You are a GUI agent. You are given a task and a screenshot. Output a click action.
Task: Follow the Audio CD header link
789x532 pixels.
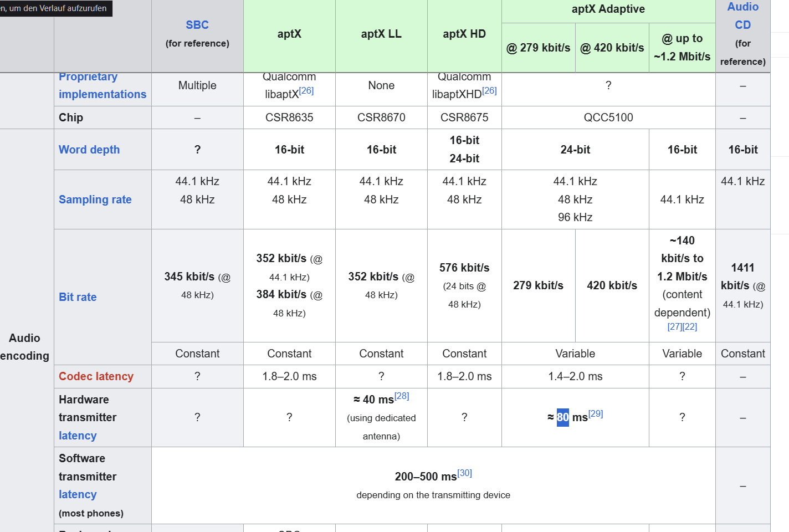pyautogui.click(x=742, y=16)
